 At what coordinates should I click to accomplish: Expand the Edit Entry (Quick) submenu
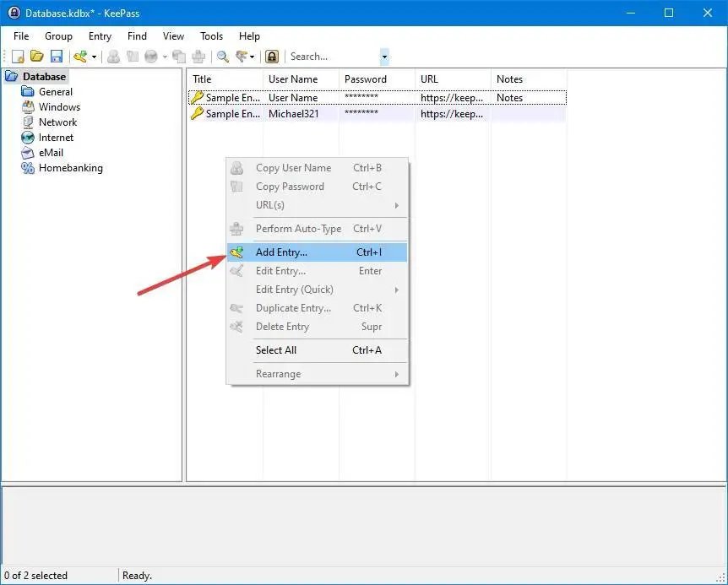(x=317, y=290)
